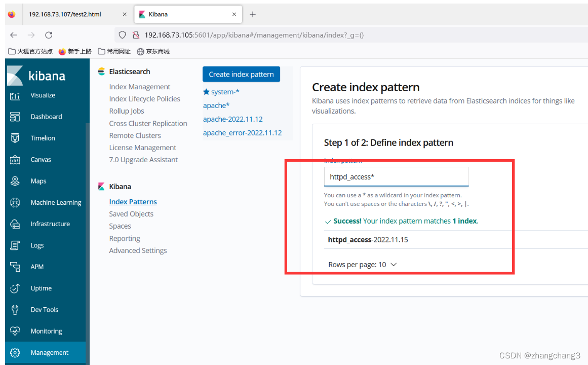Open the APM icon in sidebar
588x365 pixels.
pos(15,267)
